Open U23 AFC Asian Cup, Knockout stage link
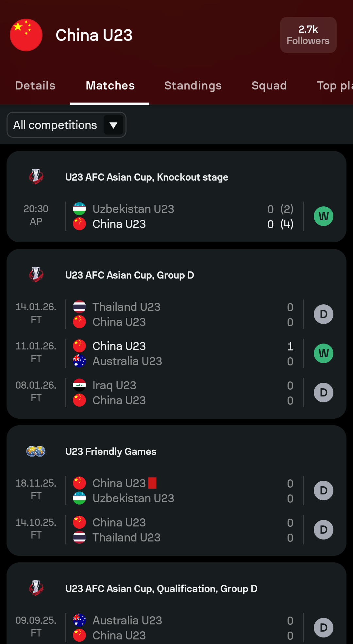Viewport: 353px width, 644px height. [x=147, y=177]
